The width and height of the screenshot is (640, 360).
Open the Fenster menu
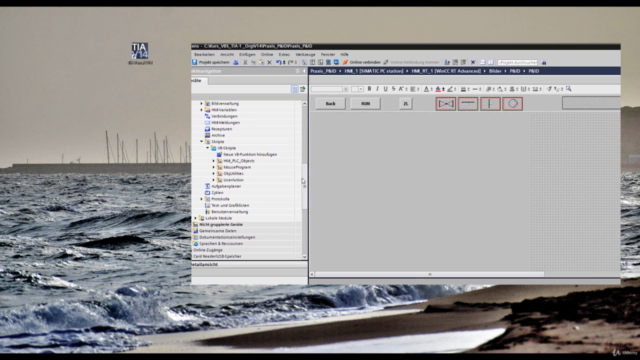(x=328, y=54)
